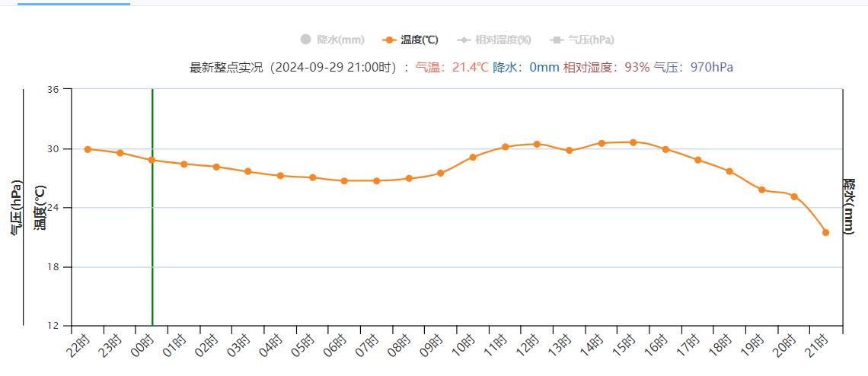The width and height of the screenshot is (868, 376).
Task: Click the temperature data point at 12时
Action: [537, 144]
